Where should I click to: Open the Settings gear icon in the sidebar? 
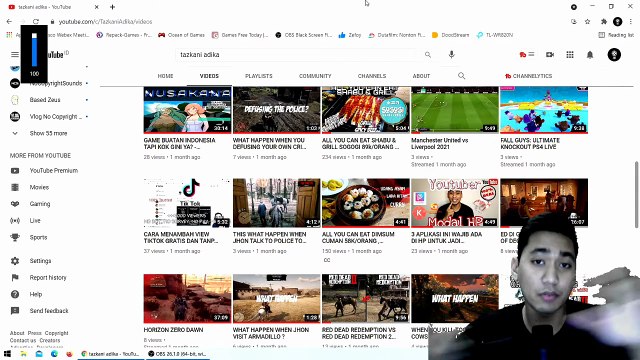coord(15,261)
